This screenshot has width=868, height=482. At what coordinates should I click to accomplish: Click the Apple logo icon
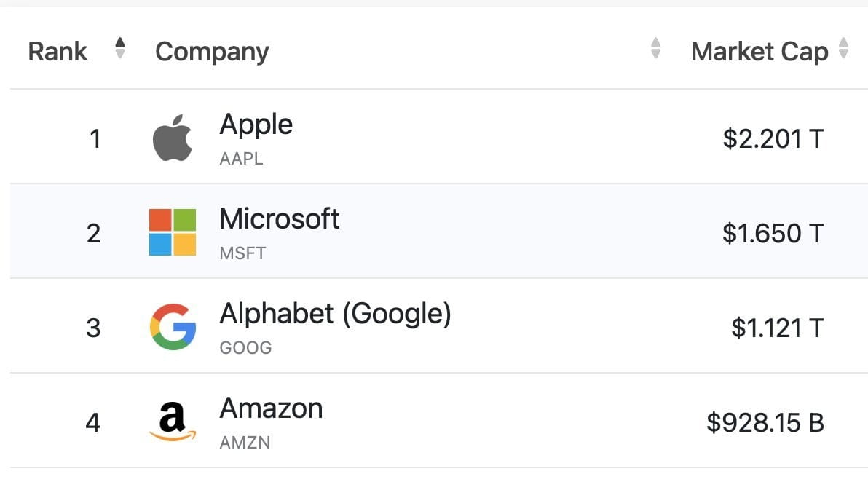(x=173, y=138)
